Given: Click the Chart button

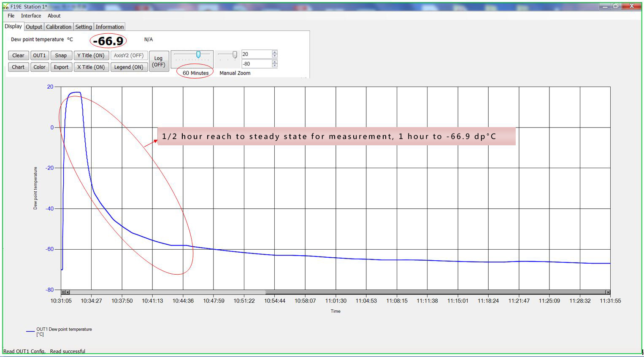Looking at the screenshot, I should [18, 67].
